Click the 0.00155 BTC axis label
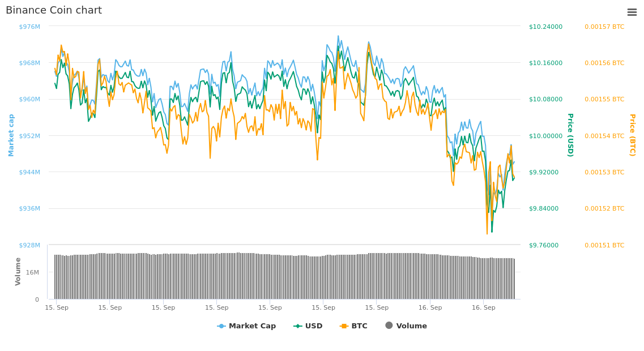Image resolution: width=644 pixels, height=351 pixels. [x=604, y=99]
